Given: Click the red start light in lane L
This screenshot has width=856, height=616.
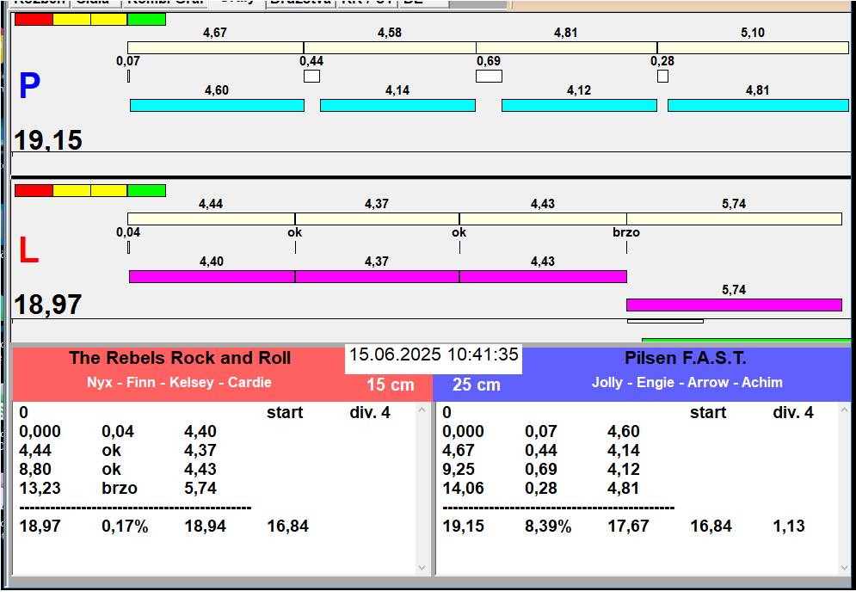Looking at the screenshot, I should coord(34,190).
